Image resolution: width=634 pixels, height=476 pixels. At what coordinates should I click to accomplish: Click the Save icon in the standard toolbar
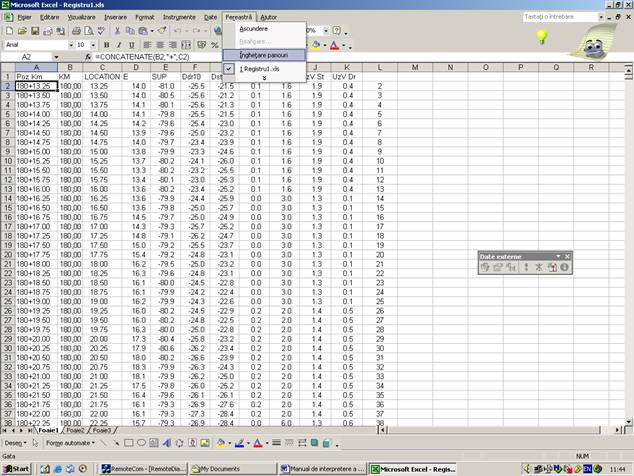35,31
